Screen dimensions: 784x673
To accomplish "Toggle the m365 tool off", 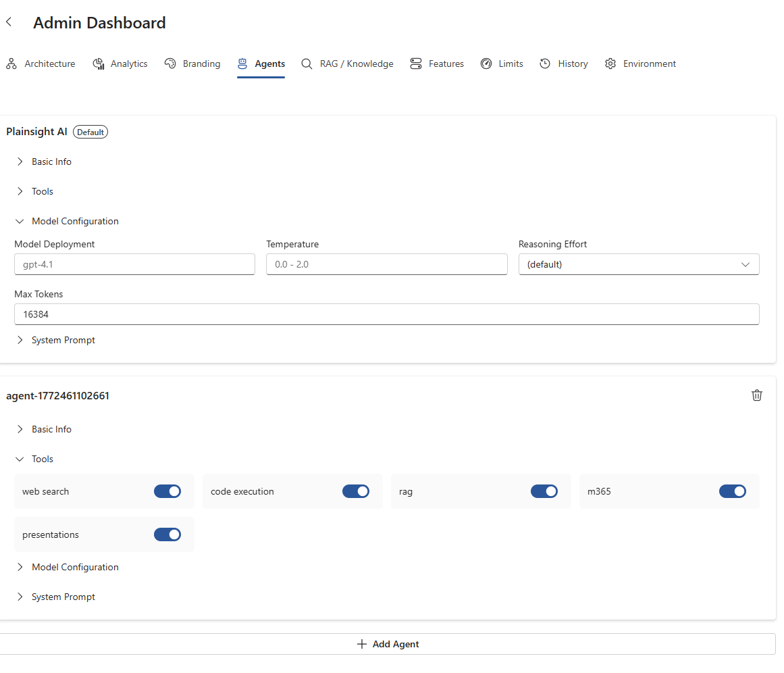I will [733, 491].
